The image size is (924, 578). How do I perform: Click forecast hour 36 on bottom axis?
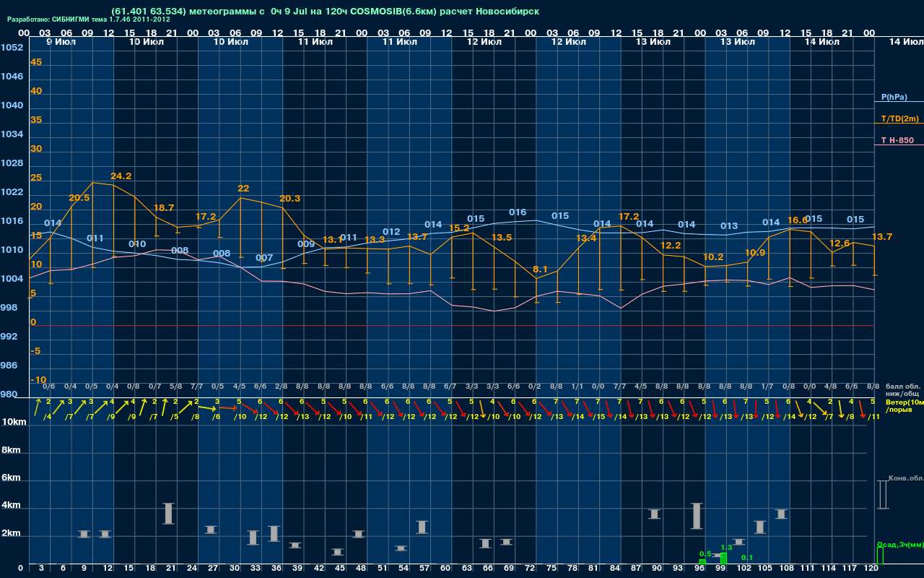tap(275, 569)
